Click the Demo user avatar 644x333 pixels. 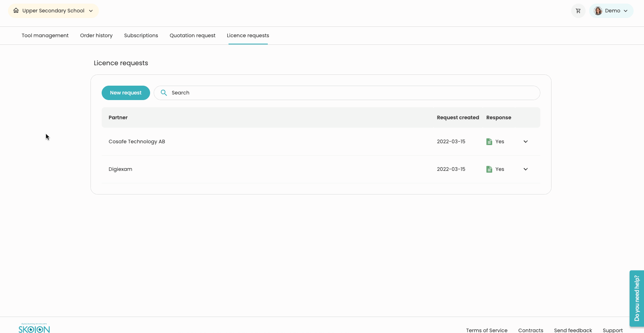click(x=598, y=11)
